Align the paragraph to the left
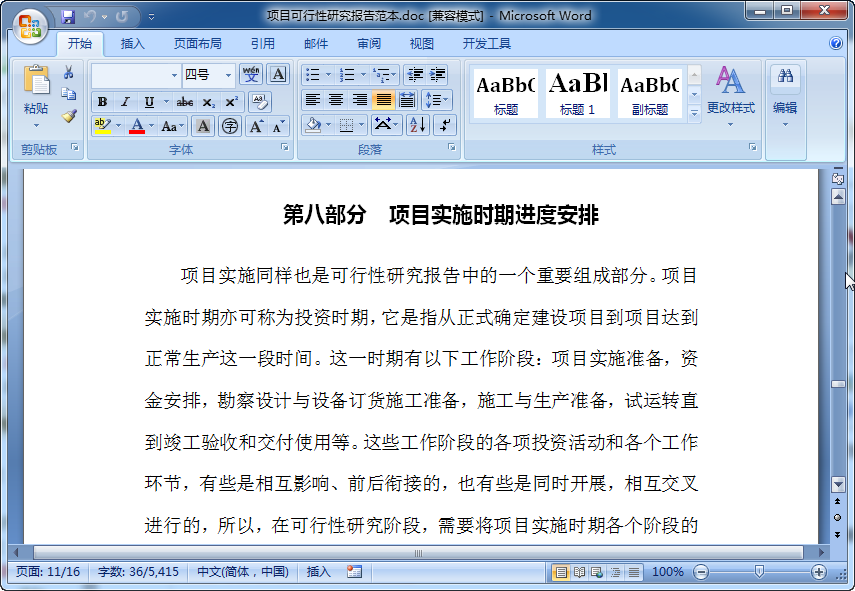855x591 pixels. 312,99
